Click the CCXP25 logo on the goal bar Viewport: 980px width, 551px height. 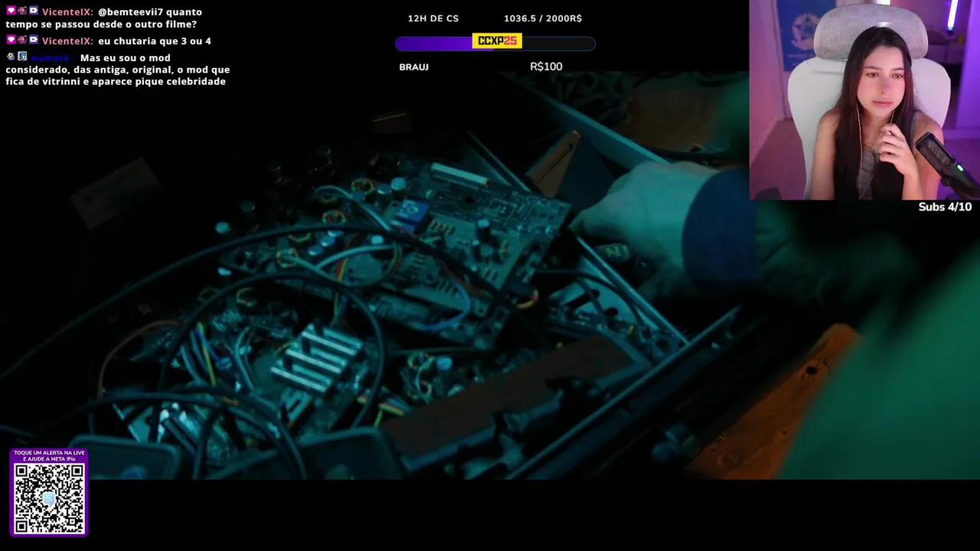coord(497,41)
